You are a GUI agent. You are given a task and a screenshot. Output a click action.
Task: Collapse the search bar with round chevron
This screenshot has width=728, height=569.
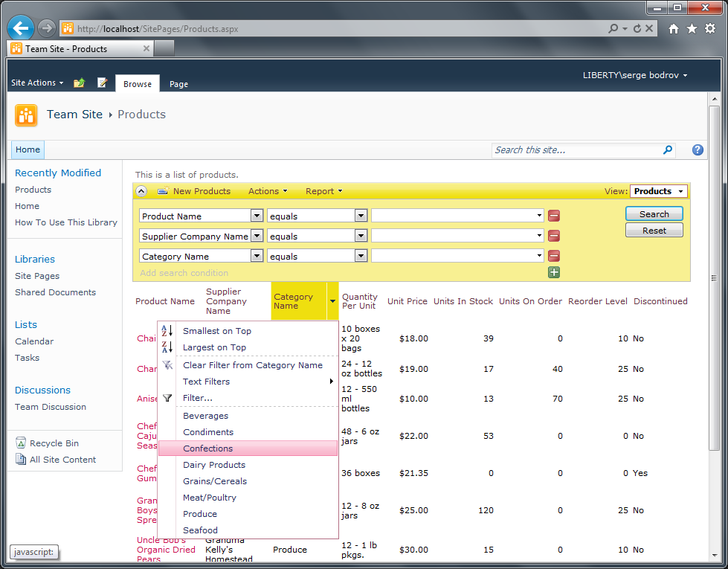(141, 191)
